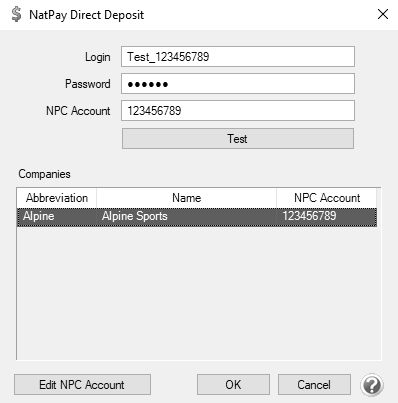
Task: Open Edit NPC Account
Action: coord(82,385)
